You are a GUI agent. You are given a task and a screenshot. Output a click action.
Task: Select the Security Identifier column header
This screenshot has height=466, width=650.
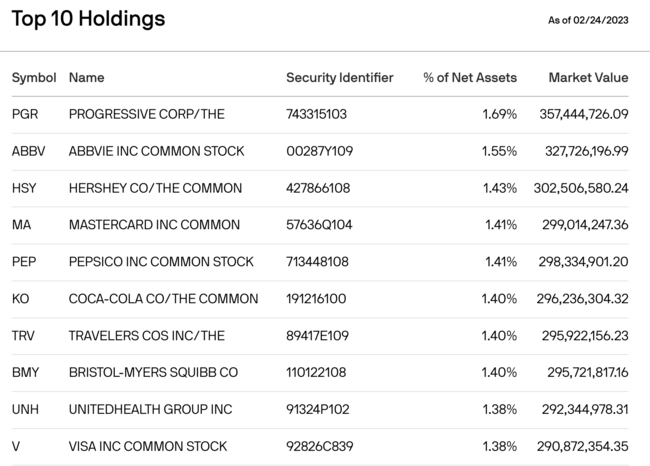coord(340,77)
